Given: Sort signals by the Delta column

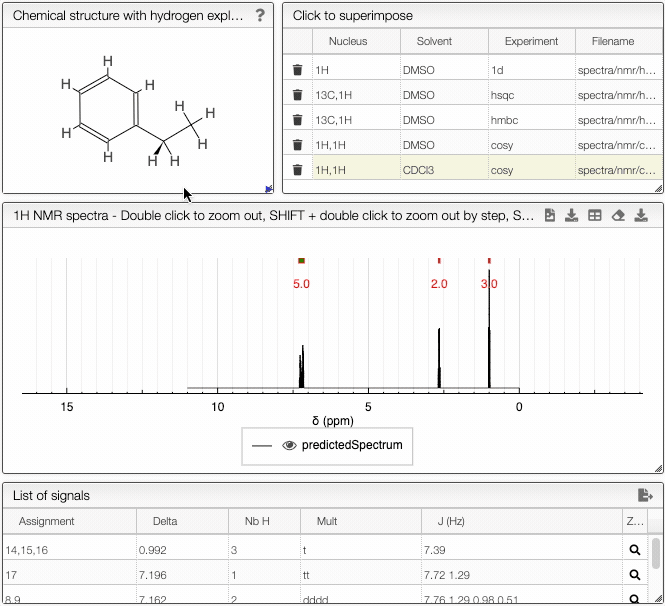Looking at the screenshot, I should coord(165,521).
